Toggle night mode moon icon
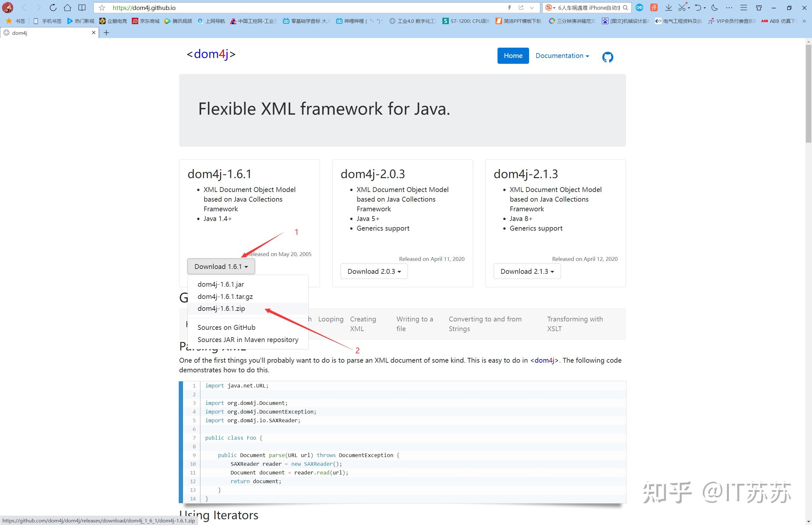 pyautogui.click(x=714, y=7)
